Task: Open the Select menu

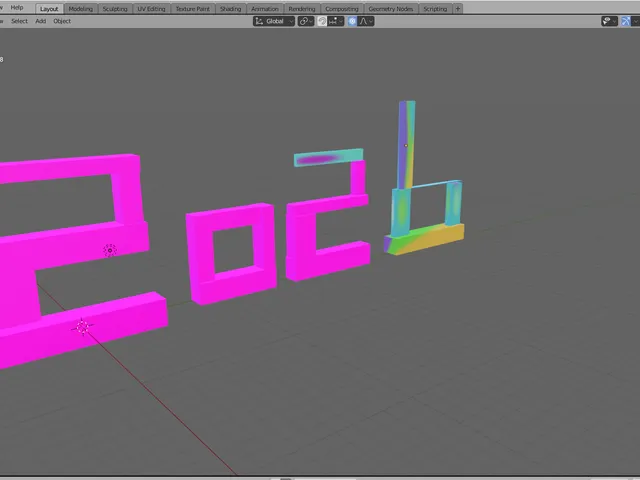Action: [19, 21]
